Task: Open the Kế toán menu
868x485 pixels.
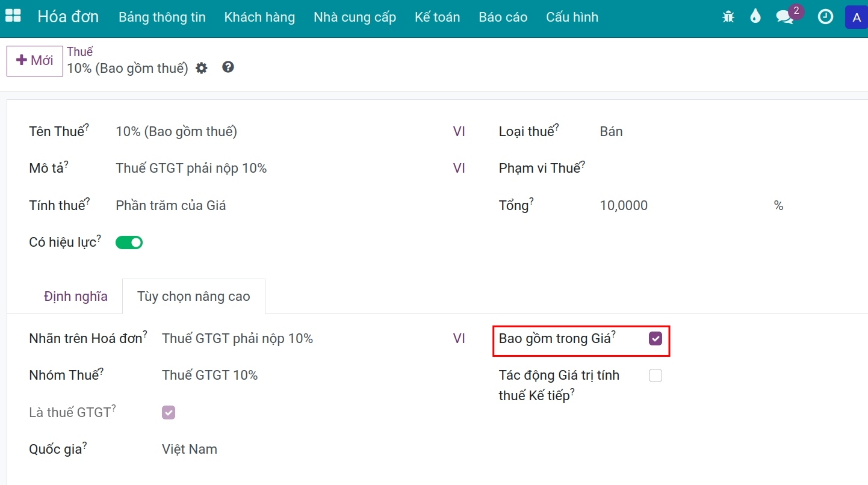Action: tap(437, 17)
